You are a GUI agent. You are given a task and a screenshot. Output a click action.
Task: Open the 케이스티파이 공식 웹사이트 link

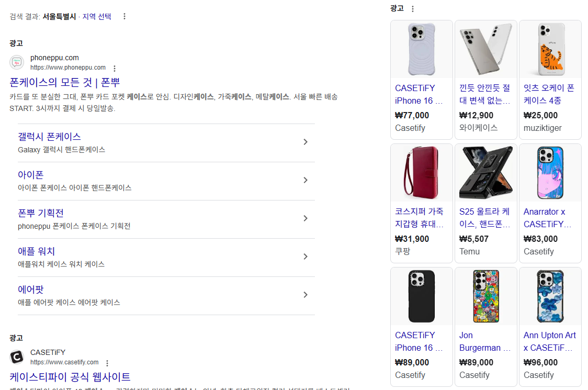[70, 376]
